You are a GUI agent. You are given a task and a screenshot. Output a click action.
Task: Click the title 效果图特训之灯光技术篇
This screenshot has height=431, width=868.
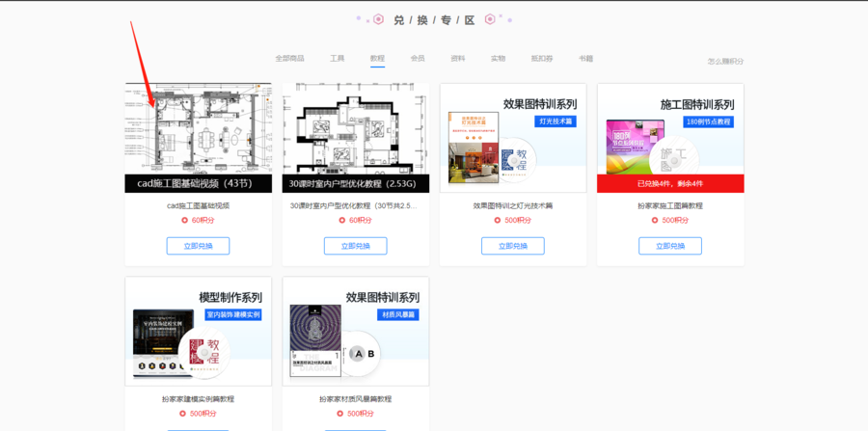513,205
